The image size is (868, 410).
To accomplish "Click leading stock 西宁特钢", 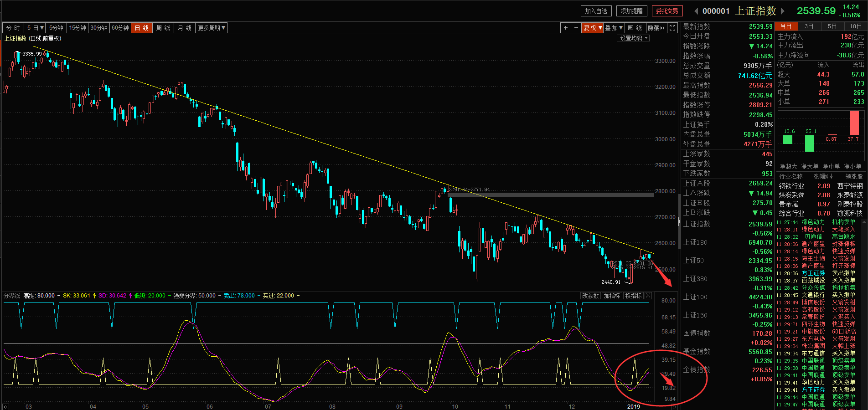I will [850, 186].
